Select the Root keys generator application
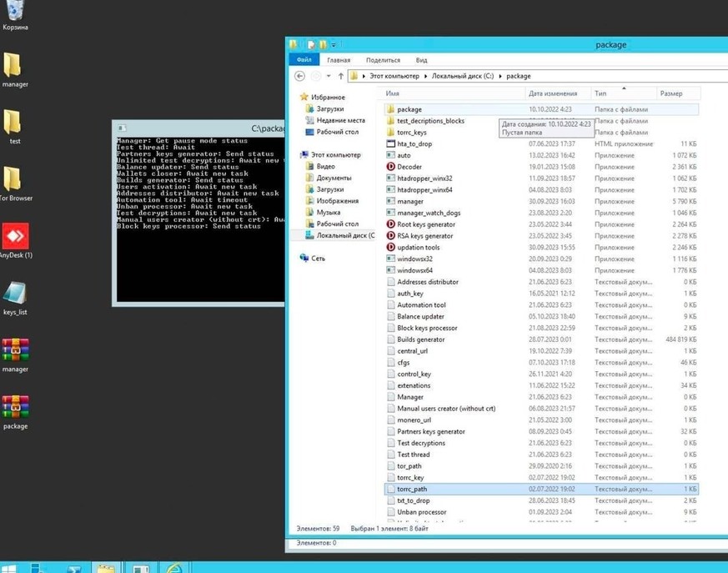The image size is (728, 573). (x=426, y=224)
